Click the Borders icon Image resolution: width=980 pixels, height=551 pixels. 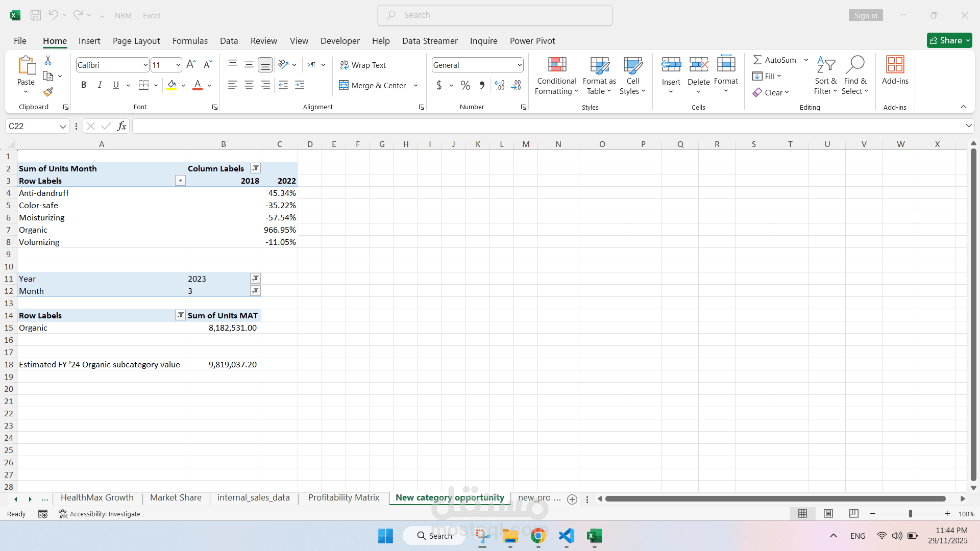click(x=144, y=85)
